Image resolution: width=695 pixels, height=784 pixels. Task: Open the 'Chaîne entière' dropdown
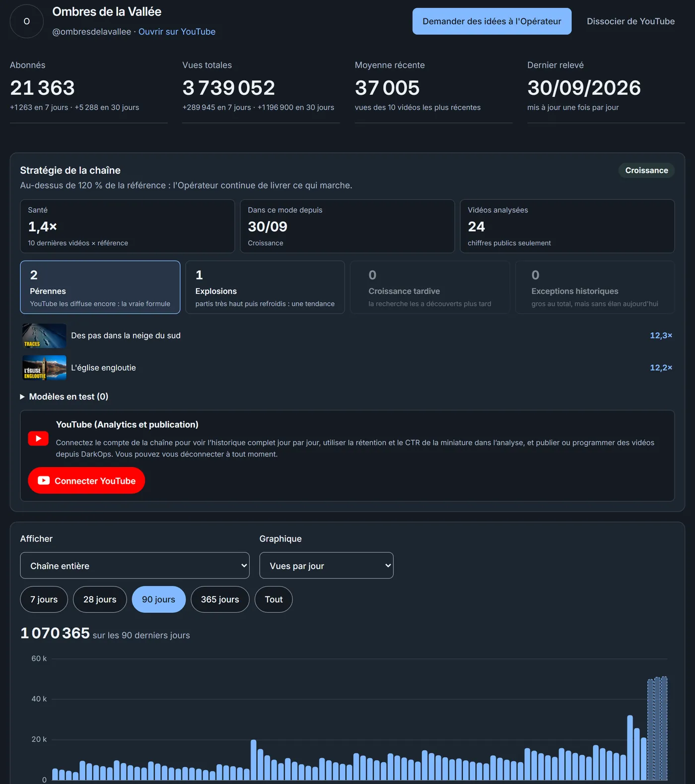pyautogui.click(x=135, y=566)
